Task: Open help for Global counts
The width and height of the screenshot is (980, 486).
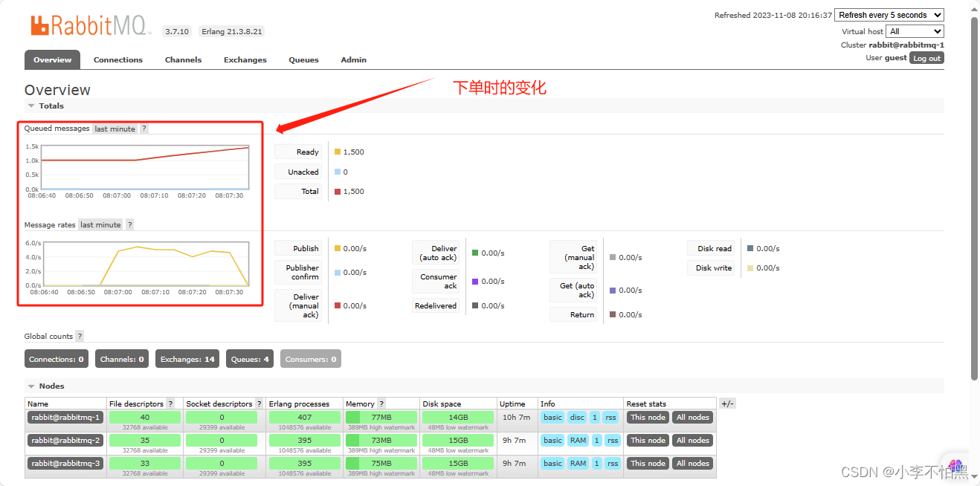Action: point(80,336)
